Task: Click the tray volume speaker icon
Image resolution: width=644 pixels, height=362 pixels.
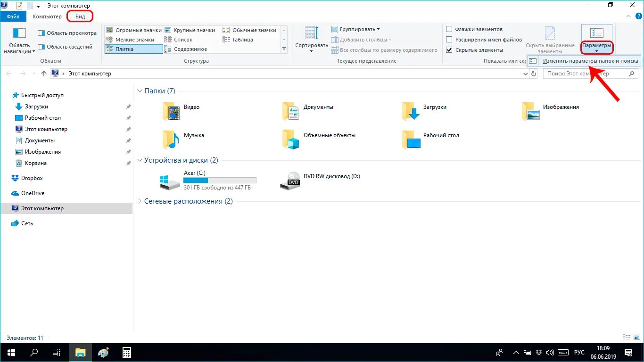Action: click(550, 352)
